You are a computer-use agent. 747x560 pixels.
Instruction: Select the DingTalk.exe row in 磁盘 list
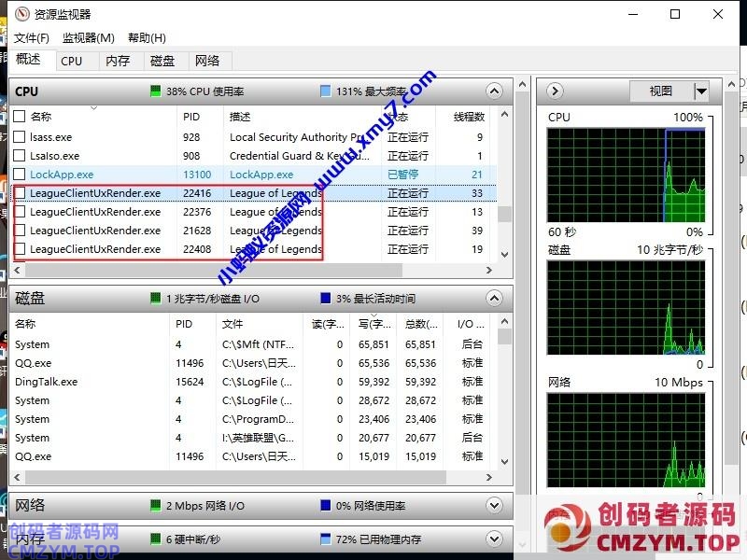[47, 382]
